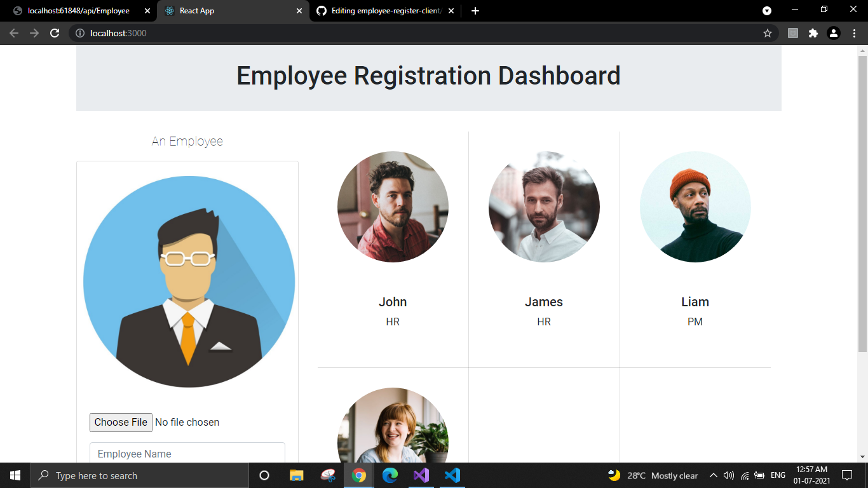Open the ENG language selector
Viewport: 868px width, 488px height.
(x=776, y=475)
